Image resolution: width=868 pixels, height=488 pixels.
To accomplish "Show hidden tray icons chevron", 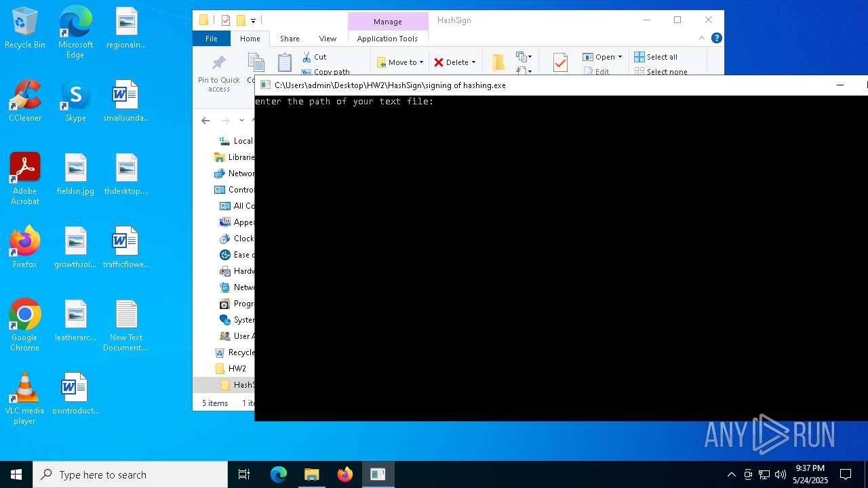I will point(731,474).
